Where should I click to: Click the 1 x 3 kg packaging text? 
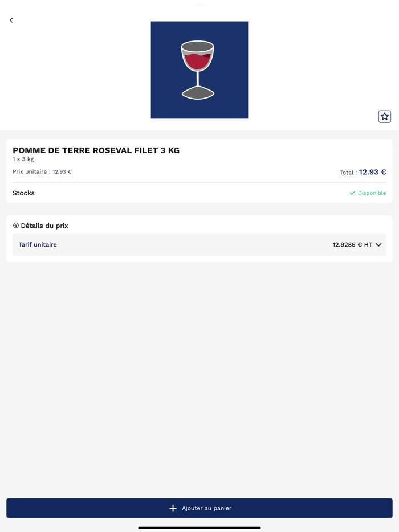23,159
